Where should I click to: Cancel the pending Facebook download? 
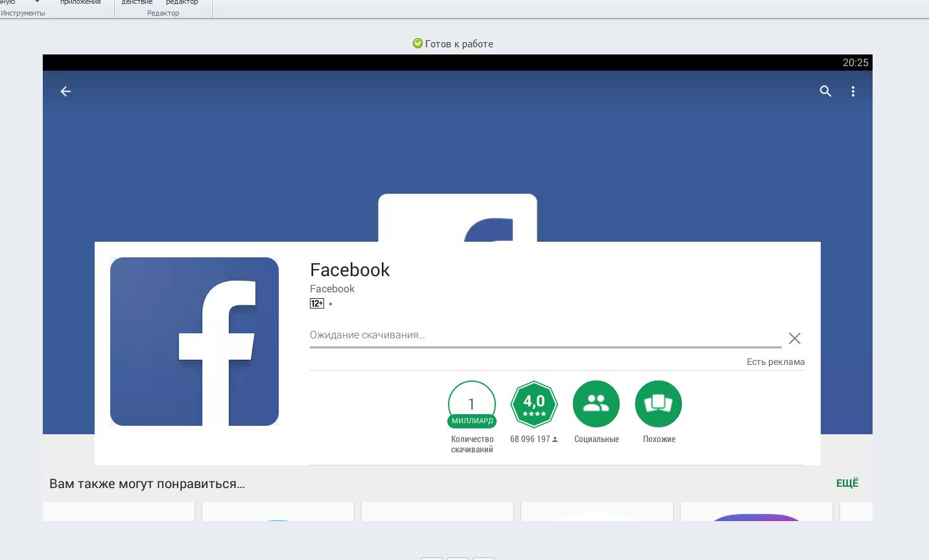pos(795,338)
